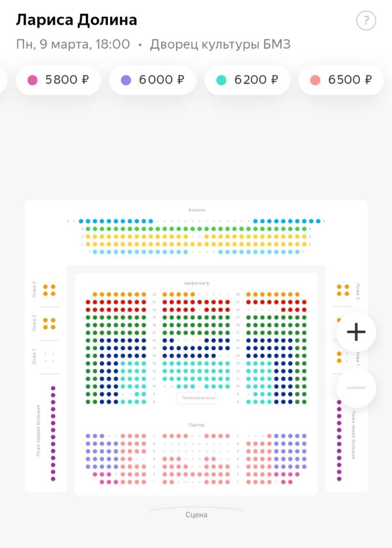Zoom out with the minus button
Screen dimensions: 392x548
click(x=356, y=388)
